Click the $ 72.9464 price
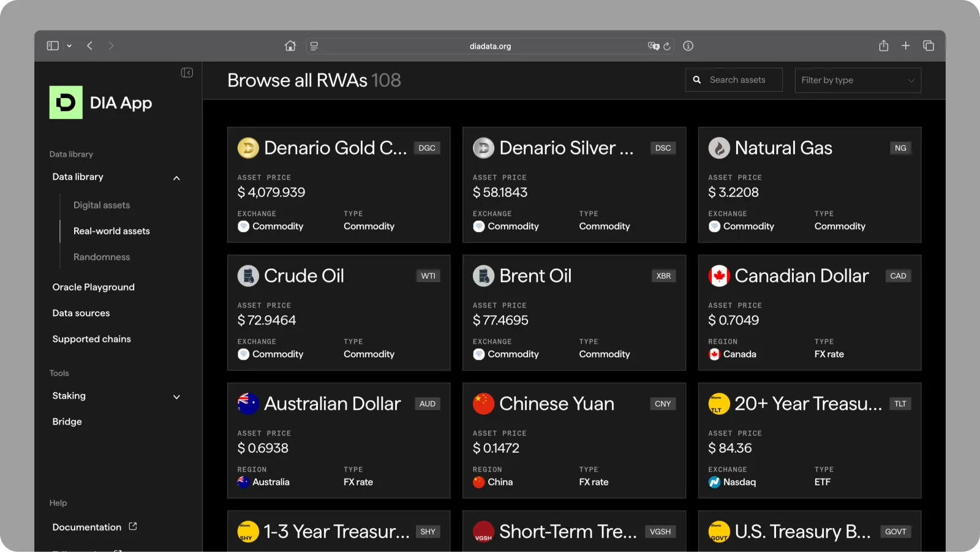This screenshot has height=552, width=980. click(266, 320)
